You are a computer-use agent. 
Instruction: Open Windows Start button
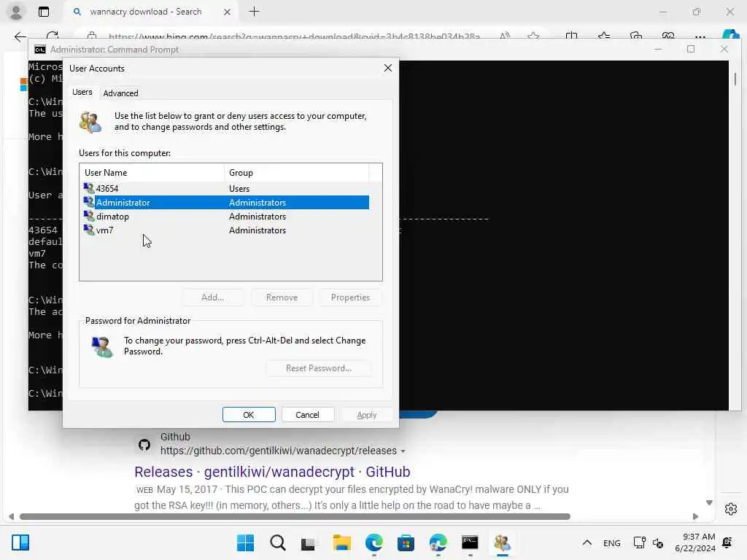pos(245,542)
